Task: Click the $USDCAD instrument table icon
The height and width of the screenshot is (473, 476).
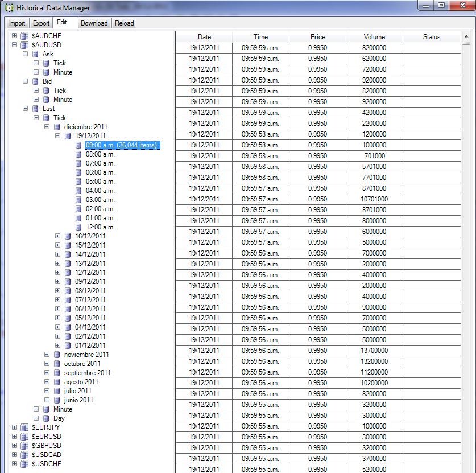Action: (24, 455)
